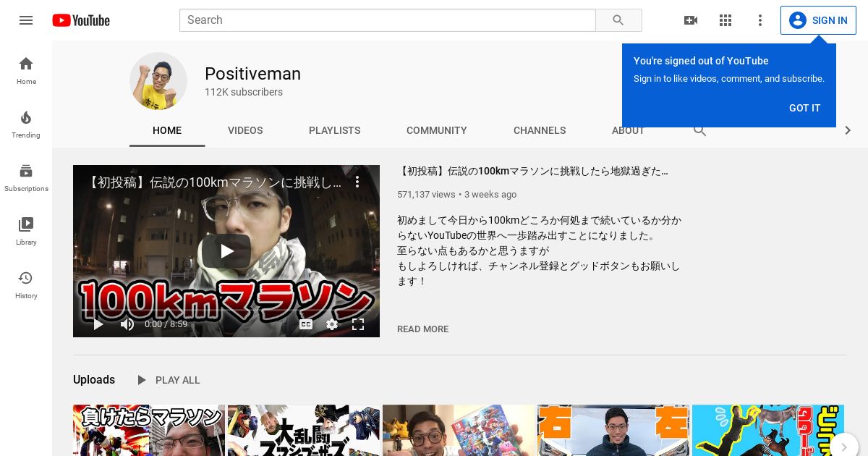Image resolution: width=868 pixels, height=456 pixels.
Task: Click the title overlay inside the video player
Action: point(213,182)
